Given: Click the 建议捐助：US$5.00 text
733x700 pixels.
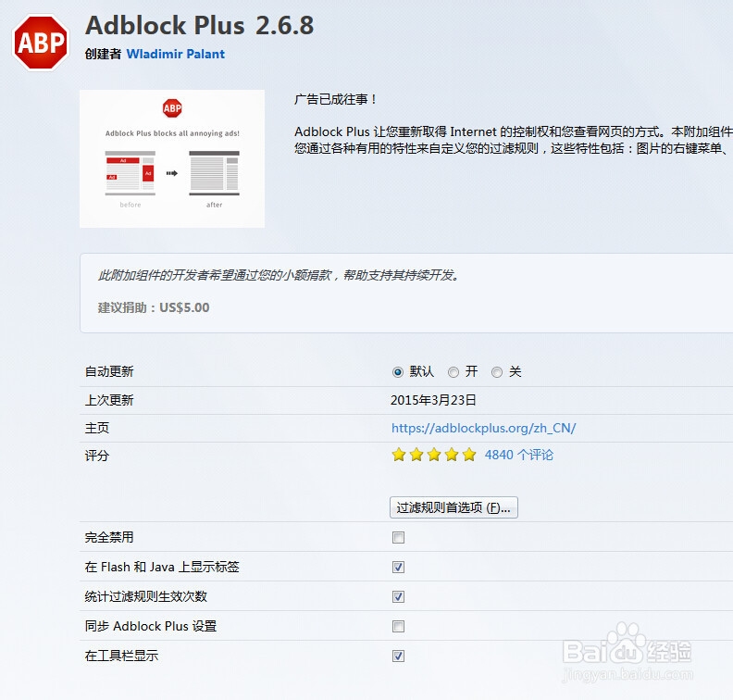Looking at the screenshot, I should click(154, 307).
